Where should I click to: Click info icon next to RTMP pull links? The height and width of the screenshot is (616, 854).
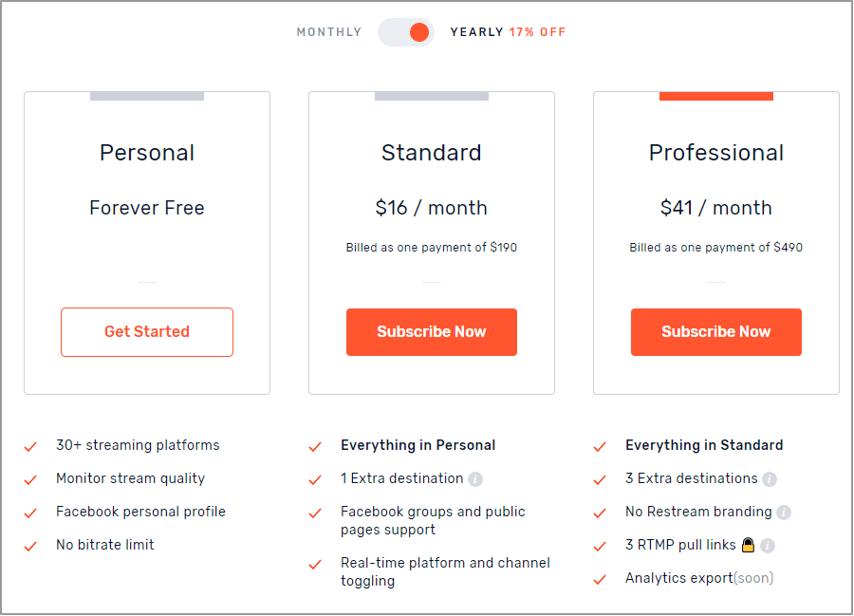coord(768,546)
